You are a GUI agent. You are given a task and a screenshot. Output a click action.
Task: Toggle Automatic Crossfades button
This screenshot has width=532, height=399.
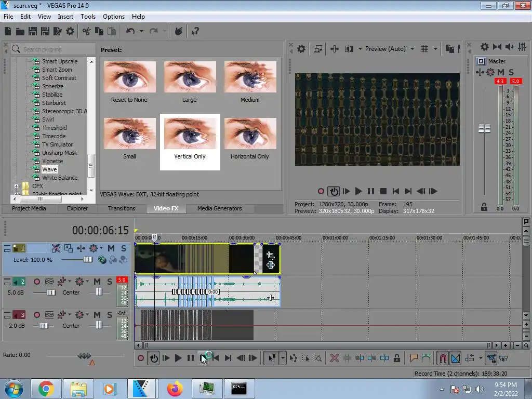[x=455, y=358]
